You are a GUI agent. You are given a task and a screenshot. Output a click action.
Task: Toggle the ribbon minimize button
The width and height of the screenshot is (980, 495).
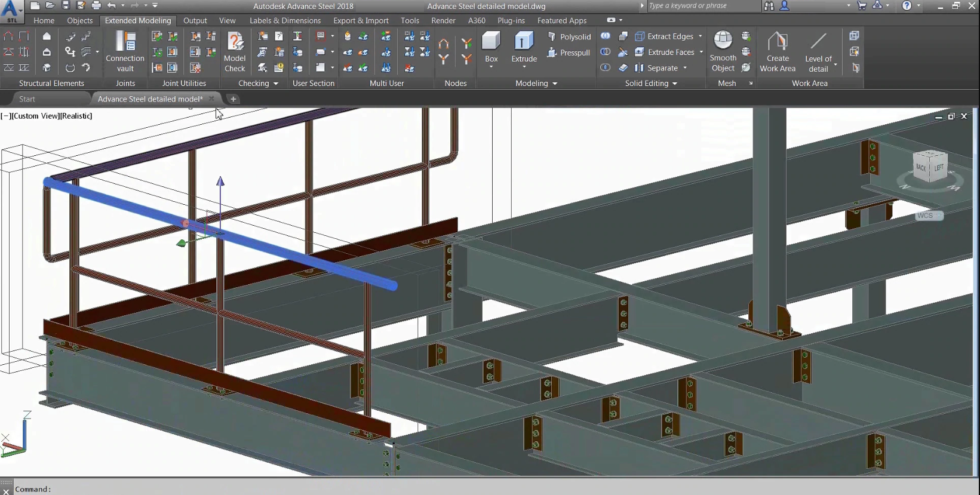(611, 20)
